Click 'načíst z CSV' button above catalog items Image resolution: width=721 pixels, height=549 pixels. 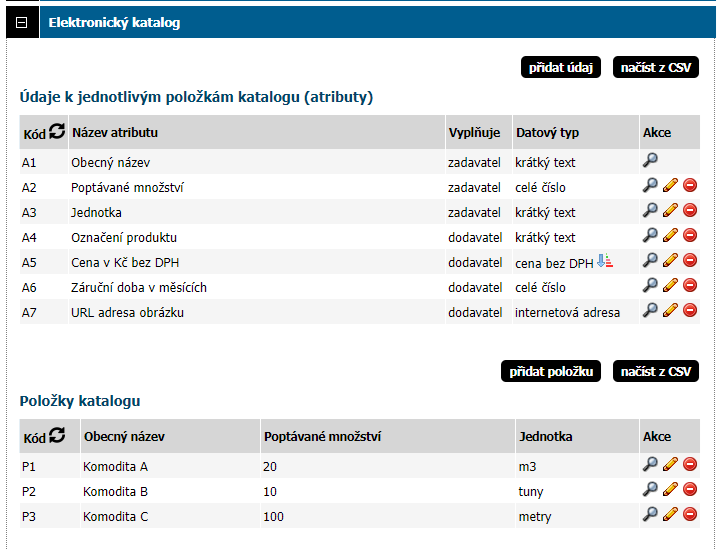(x=655, y=372)
